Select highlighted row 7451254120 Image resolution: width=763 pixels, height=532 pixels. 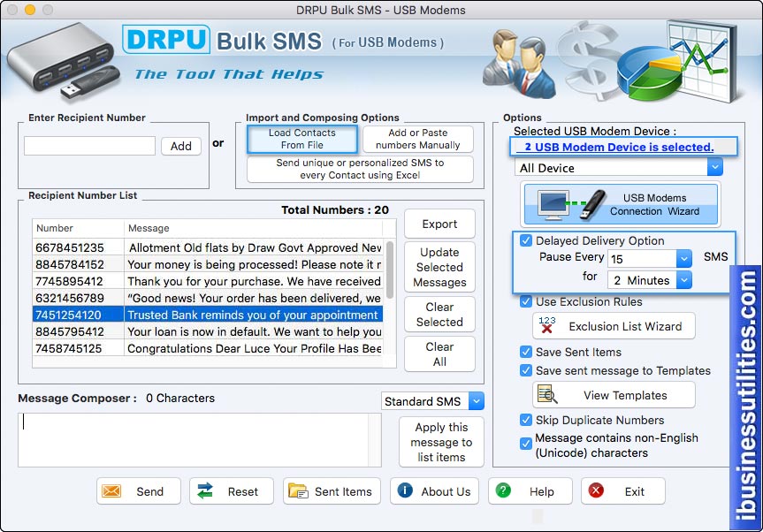(208, 315)
